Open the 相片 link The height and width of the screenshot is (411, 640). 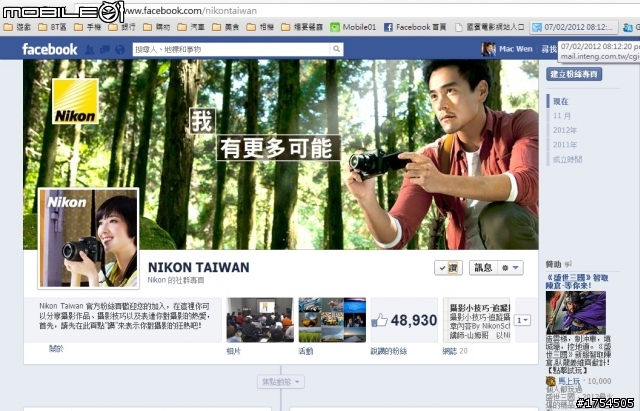coord(233,351)
